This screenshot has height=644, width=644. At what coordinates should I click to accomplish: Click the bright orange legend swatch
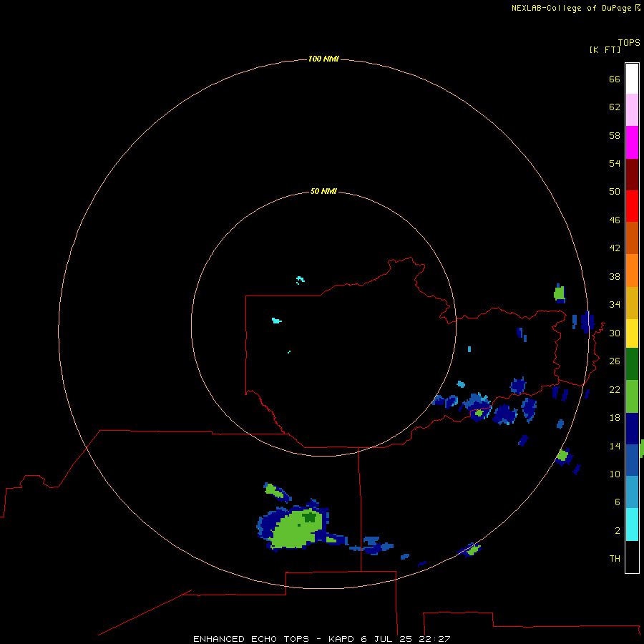(632, 270)
